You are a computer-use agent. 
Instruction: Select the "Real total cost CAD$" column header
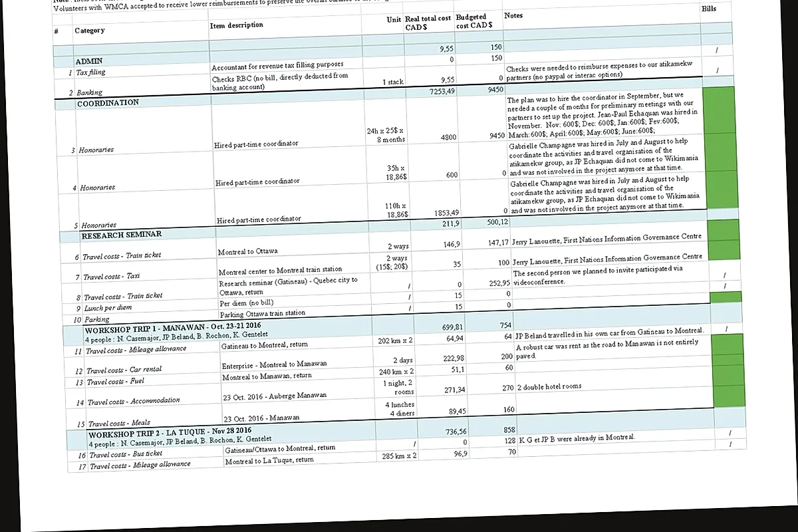tap(428, 23)
